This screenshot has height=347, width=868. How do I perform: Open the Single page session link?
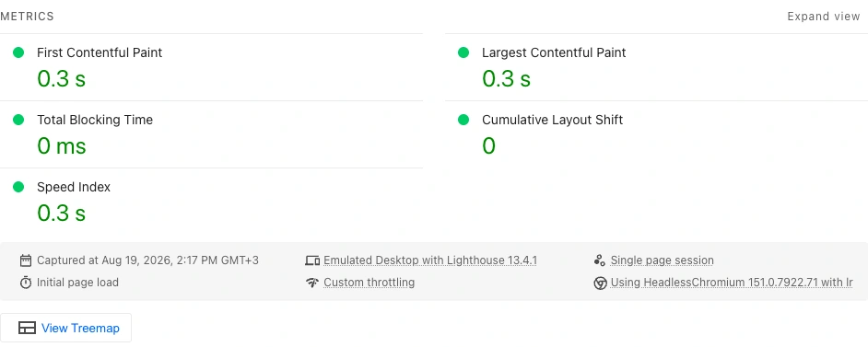pyautogui.click(x=663, y=260)
